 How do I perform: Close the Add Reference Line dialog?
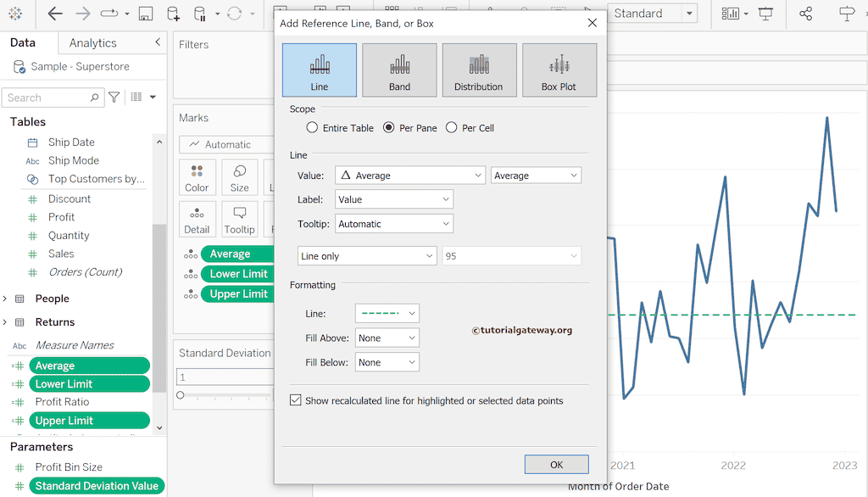pyautogui.click(x=593, y=23)
